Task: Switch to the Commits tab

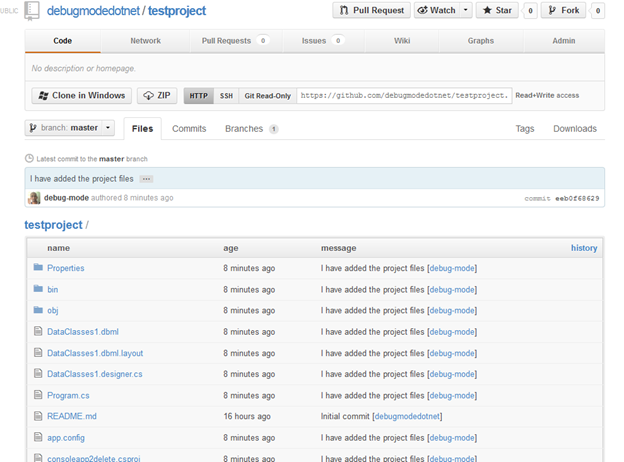Action: point(189,129)
